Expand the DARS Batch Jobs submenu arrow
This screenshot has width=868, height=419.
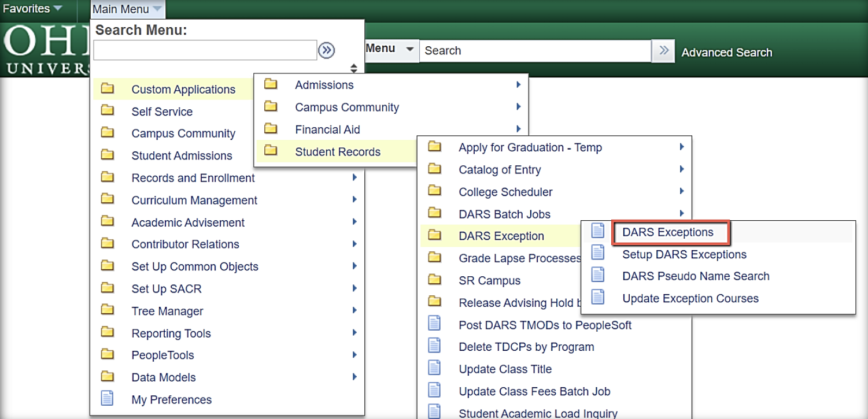point(682,213)
